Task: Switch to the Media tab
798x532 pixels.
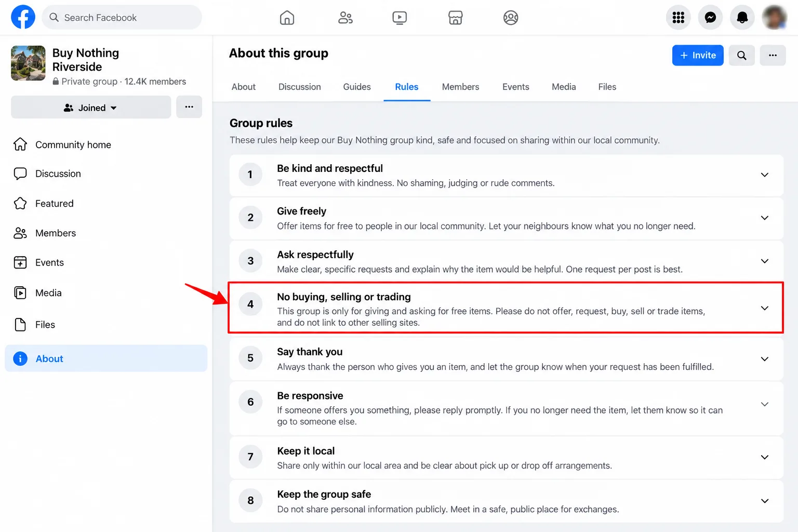Action: coord(564,87)
